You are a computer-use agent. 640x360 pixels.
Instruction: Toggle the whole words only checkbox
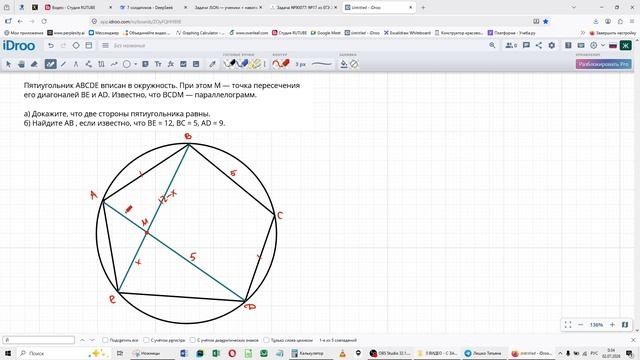point(266,340)
